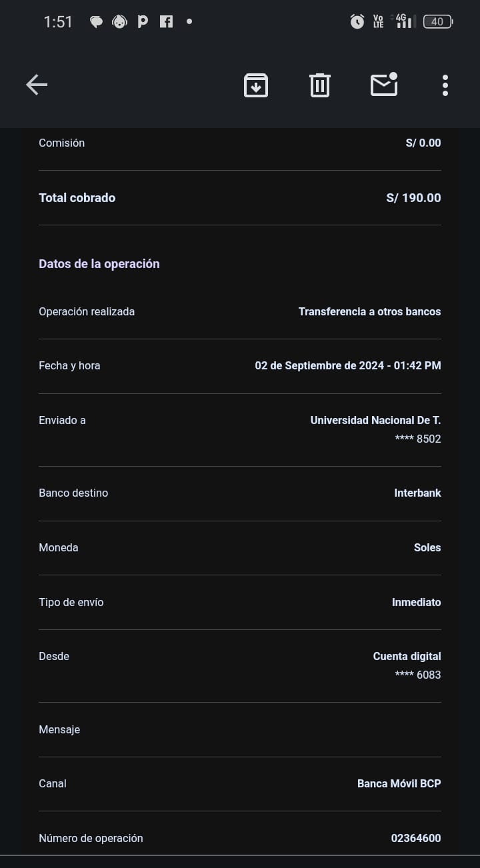Tap the battery level indicator
This screenshot has width=480, height=868.
point(437,21)
